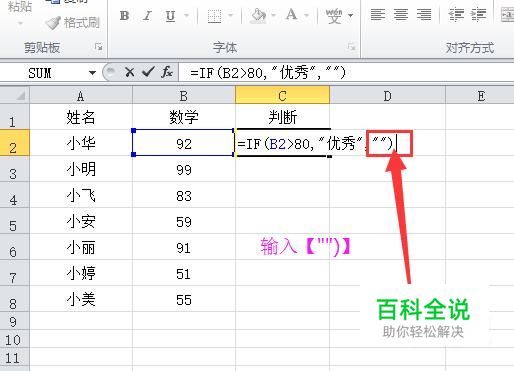The height and width of the screenshot is (371, 514).
Task: Click cell with name 小安
Action: pyautogui.click(x=81, y=221)
